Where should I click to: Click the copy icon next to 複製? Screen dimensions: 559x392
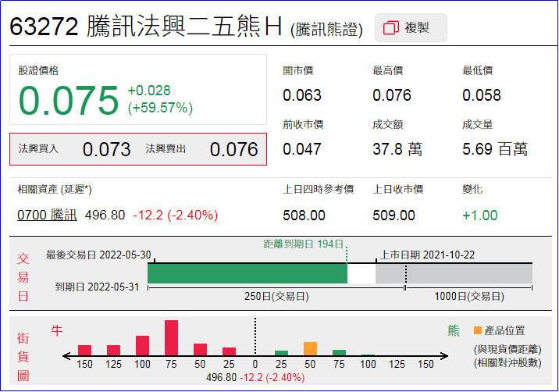coord(391,28)
